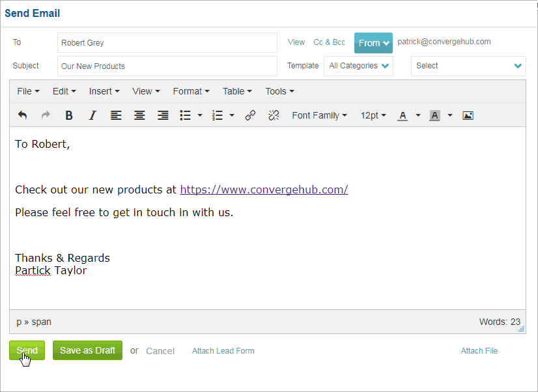Insert an image into the email body
Image resolution: width=538 pixels, height=392 pixels.
click(x=468, y=115)
